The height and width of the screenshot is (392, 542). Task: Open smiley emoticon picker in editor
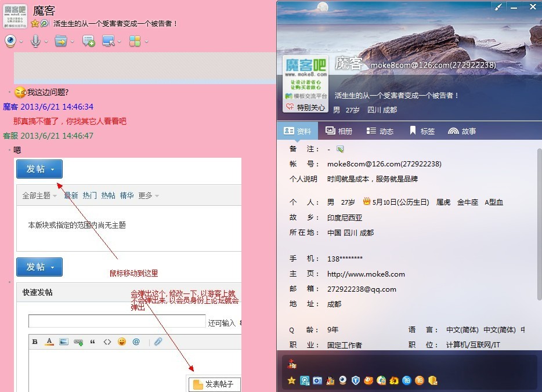tap(122, 342)
